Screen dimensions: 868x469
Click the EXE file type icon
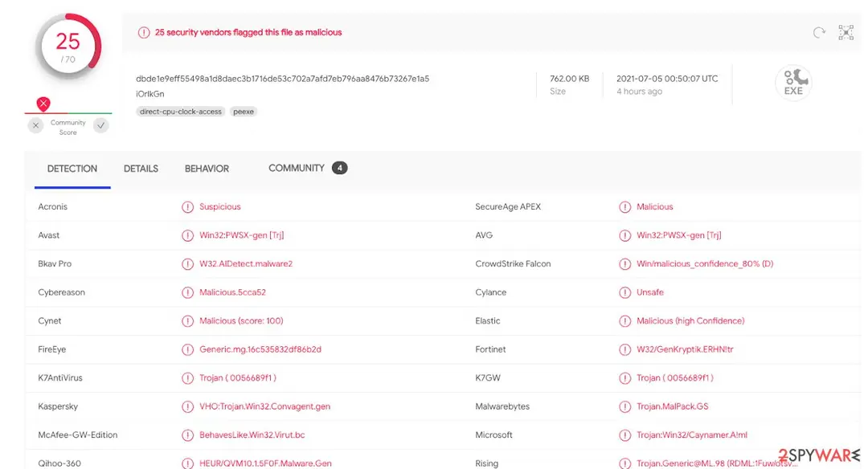[793, 83]
